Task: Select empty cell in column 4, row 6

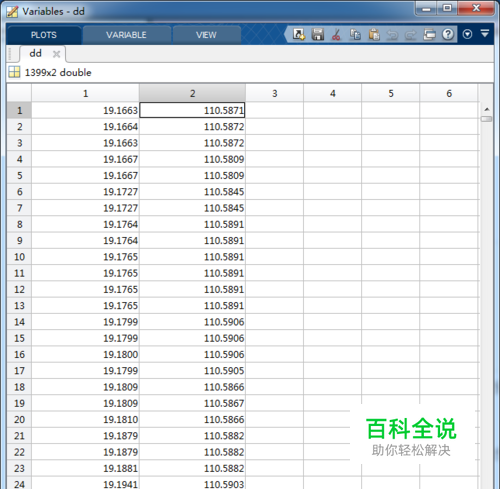Action: (x=333, y=192)
